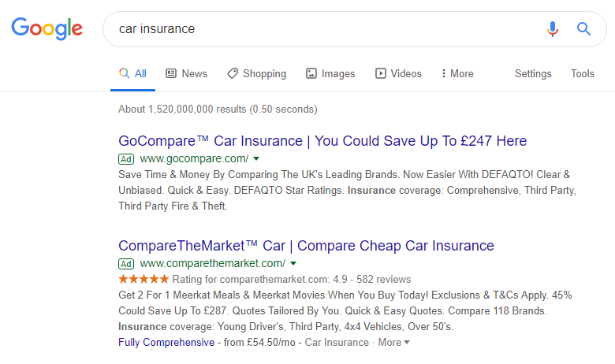
Task: Switch to the All results tab
Action: tap(133, 73)
